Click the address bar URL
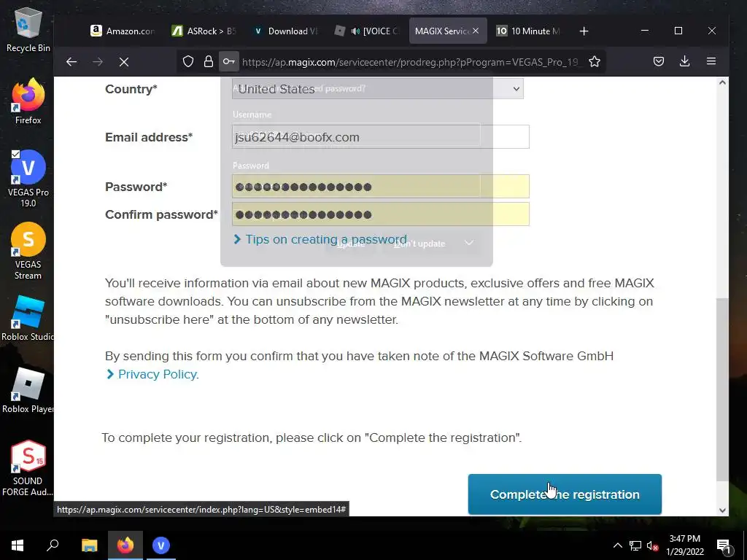 (410, 62)
